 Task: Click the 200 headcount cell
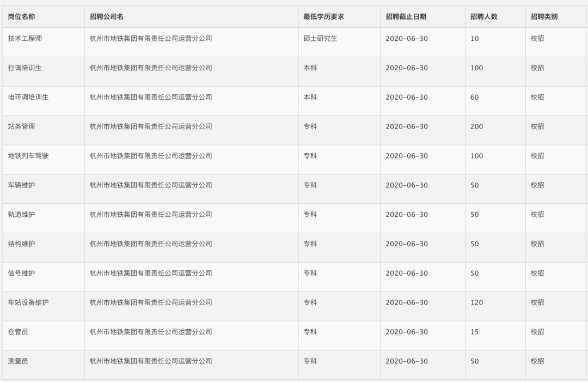(x=476, y=126)
